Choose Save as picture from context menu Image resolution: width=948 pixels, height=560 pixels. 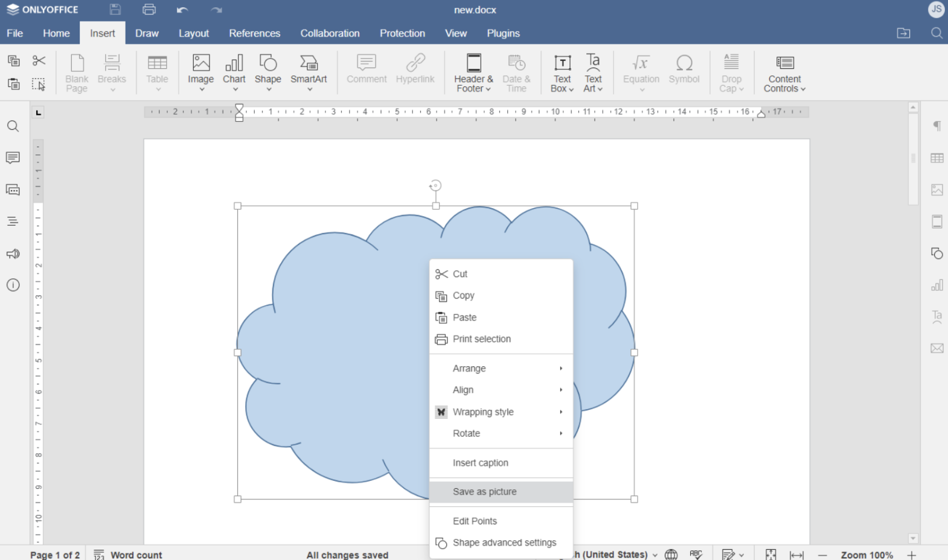[485, 492]
